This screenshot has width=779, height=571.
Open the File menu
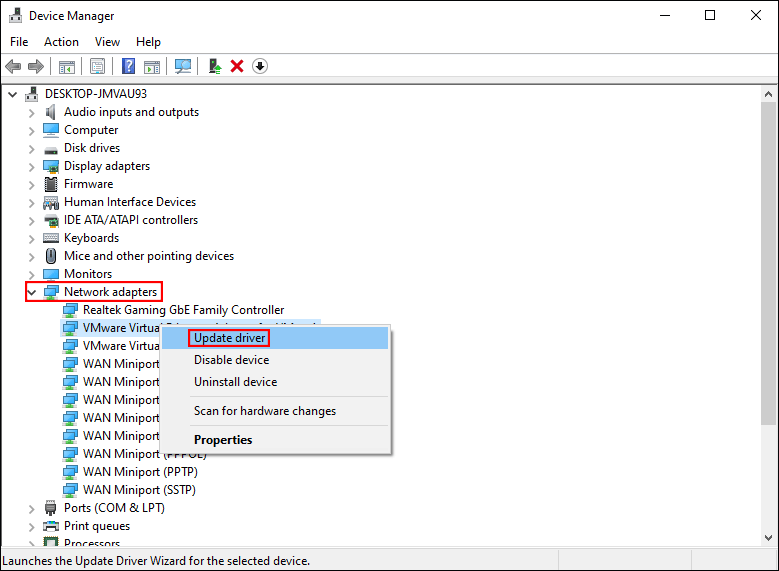[19, 42]
